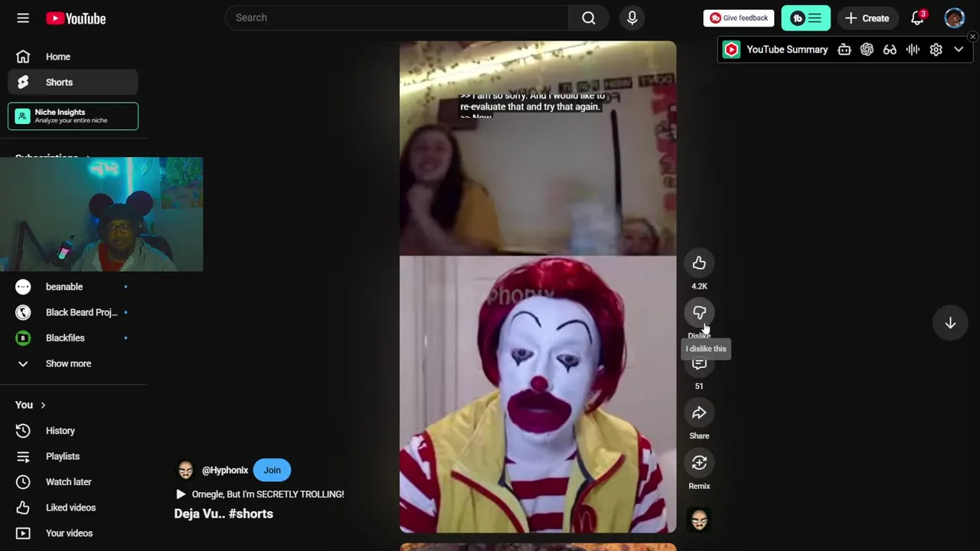Start voice search with microphone
Viewport: 980px width, 551px height.
tap(632, 18)
